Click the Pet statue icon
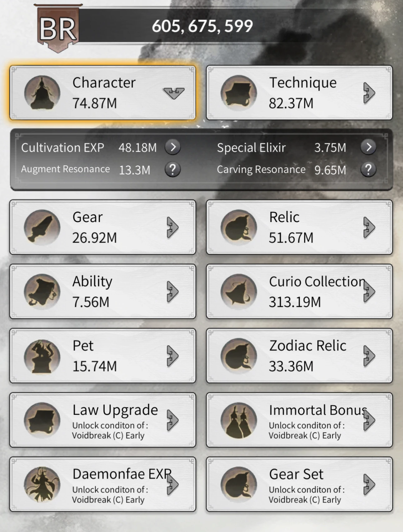 (x=42, y=356)
